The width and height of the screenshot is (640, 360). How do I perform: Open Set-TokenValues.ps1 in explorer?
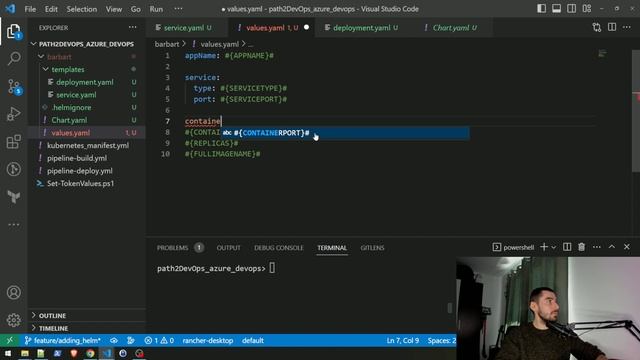pos(80,183)
